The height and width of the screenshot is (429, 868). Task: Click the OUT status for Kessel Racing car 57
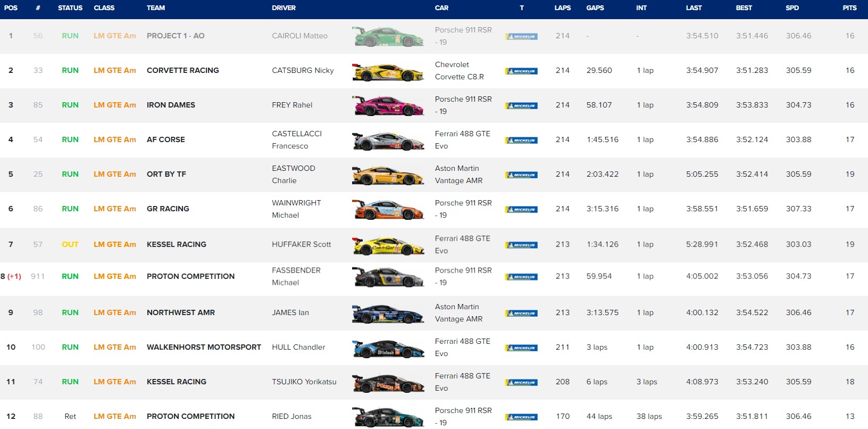tap(70, 244)
